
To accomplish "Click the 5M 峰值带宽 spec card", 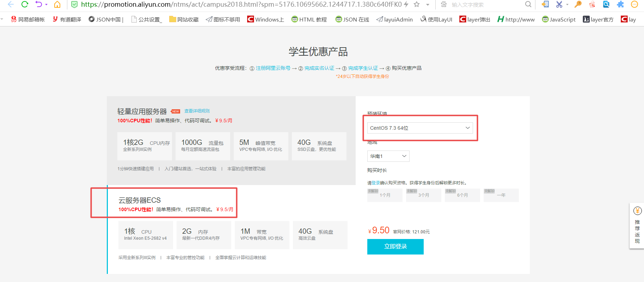I will [261, 146].
